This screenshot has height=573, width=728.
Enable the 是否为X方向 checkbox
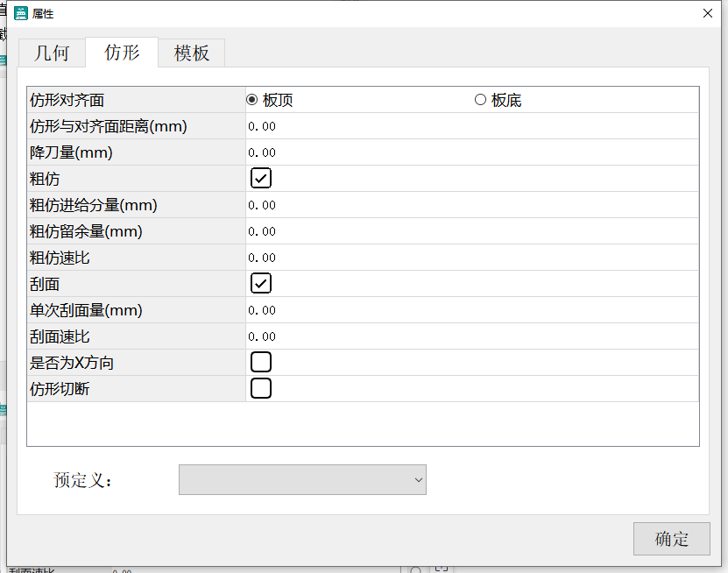coord(260,362)
